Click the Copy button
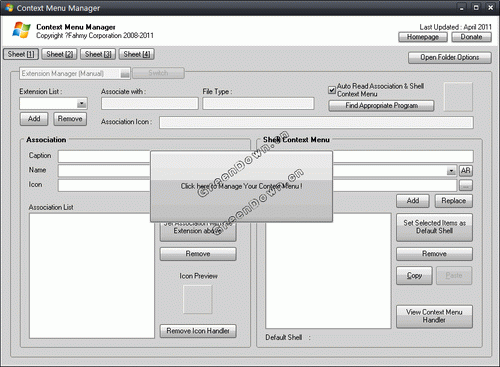Screen dimensions: 500x367 (414, 275)
